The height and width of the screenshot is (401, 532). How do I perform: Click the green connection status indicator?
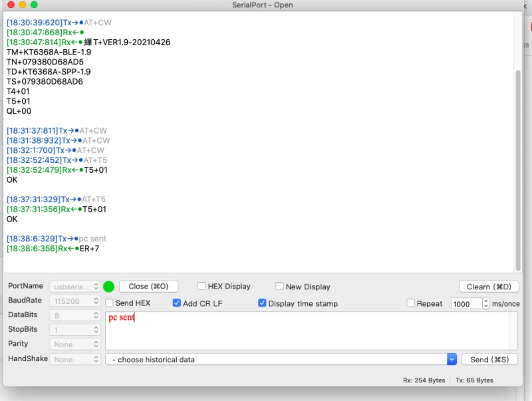coord(108,287)
